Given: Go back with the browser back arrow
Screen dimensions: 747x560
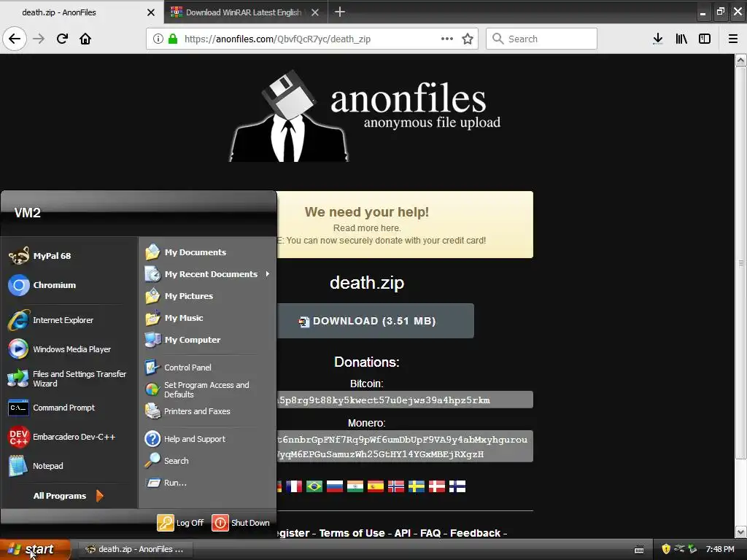Looking at the screenshot, I should (15, 39).
